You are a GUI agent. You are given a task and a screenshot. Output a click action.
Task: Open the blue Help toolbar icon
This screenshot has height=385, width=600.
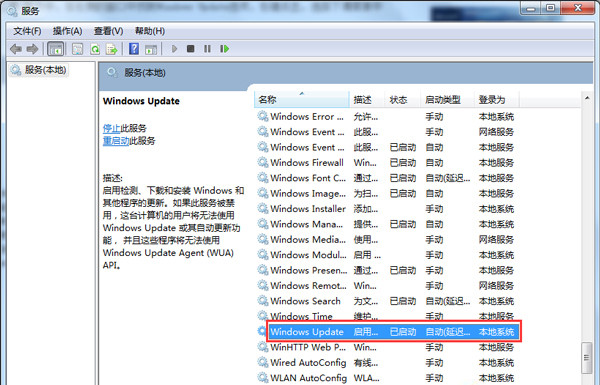[134, 49]
